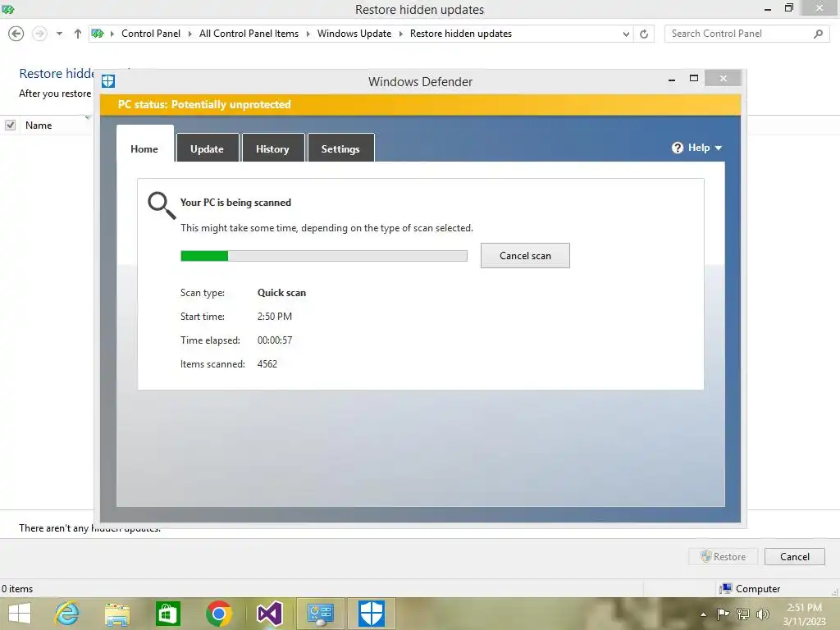The width and height of the screenshot is (840, 630).
Task: Click the Search Control Panel field
Action: (746, 34)
